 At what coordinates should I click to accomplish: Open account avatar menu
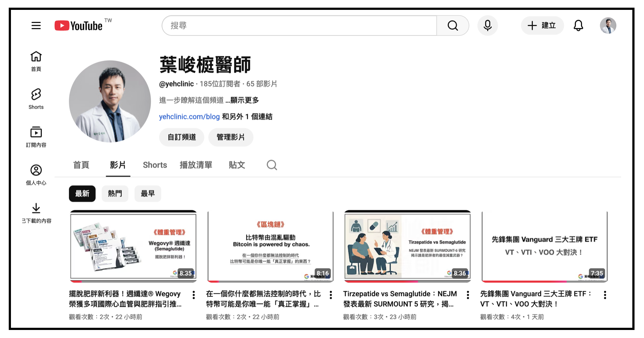(608, 26)
